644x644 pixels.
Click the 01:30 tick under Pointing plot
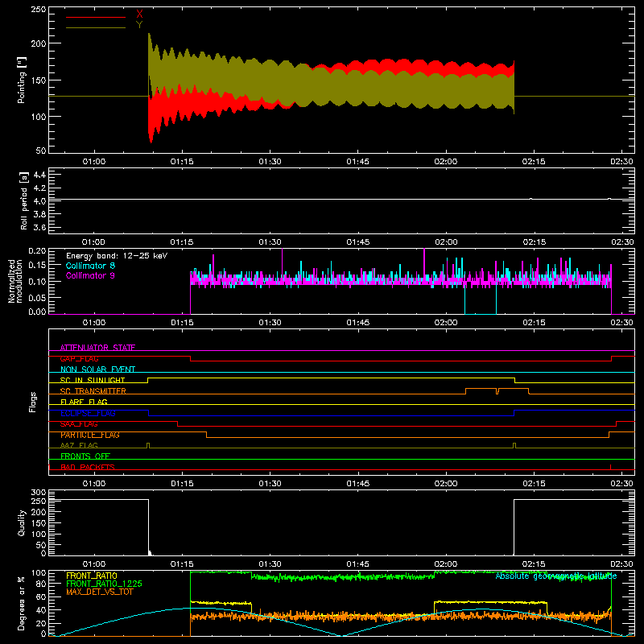click(x=270, y=162)
